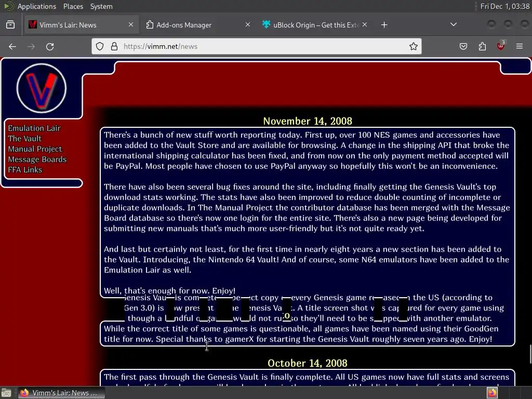The height and width of the screenshot is (399, 532).
Task: Click the Vimm's Lair V logo
Action: (42, 88)
